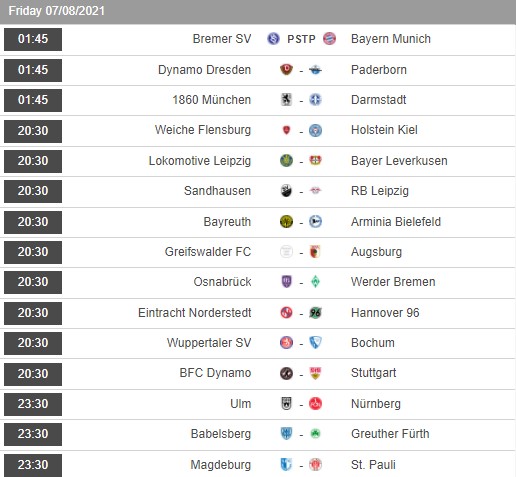516x477 pixels.
Task: Click the Bayern Munich club crest
Action: pyautogui.click(x=329, y=39)
